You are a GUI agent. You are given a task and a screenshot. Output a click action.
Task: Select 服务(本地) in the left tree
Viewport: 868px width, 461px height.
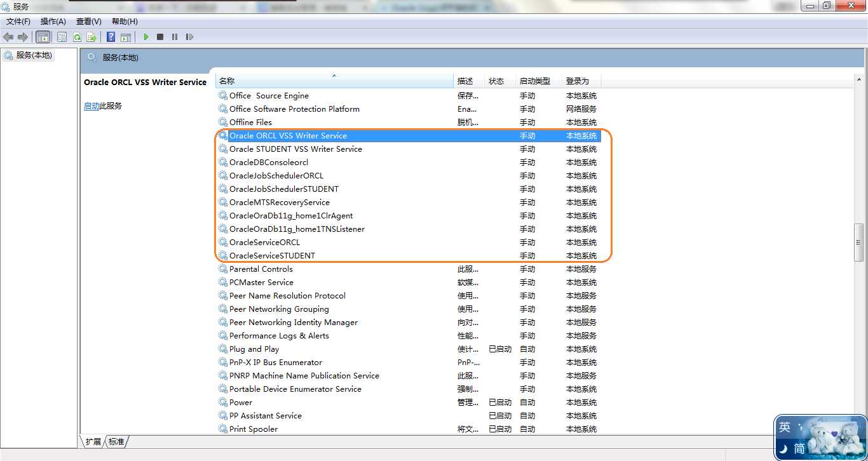29,55
